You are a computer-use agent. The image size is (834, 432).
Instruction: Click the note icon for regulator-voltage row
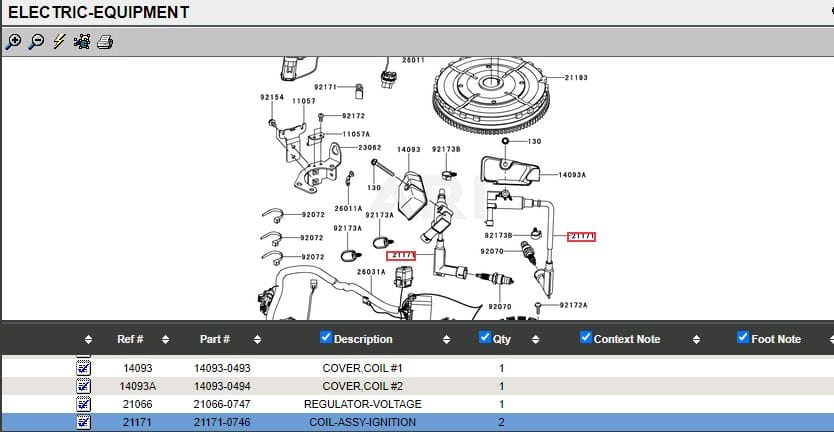pos(84,404)
